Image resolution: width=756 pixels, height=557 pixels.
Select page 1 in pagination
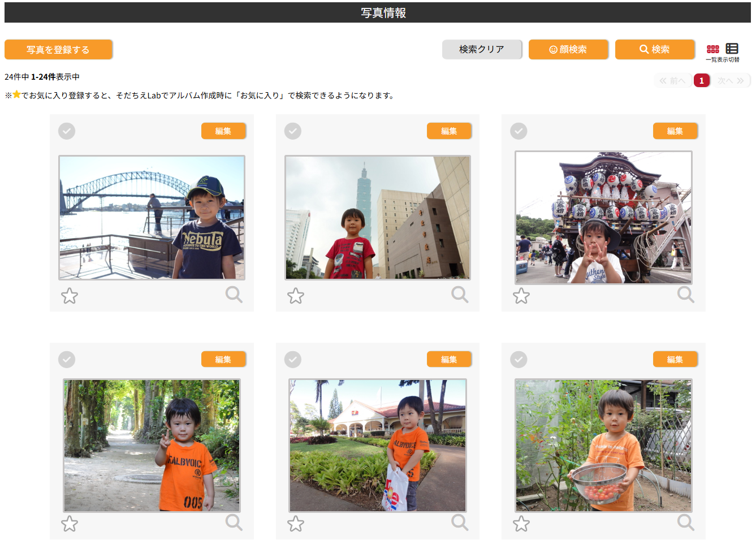(x=702, y=81)
